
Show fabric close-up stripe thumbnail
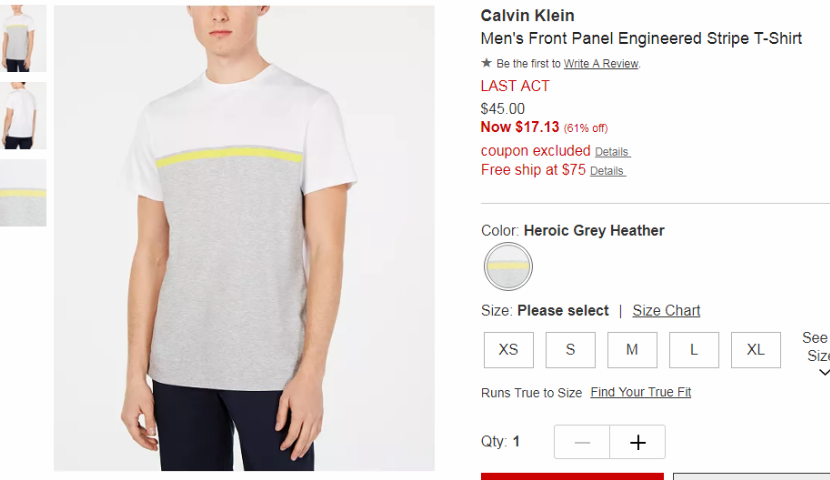[x=23, y=193]
